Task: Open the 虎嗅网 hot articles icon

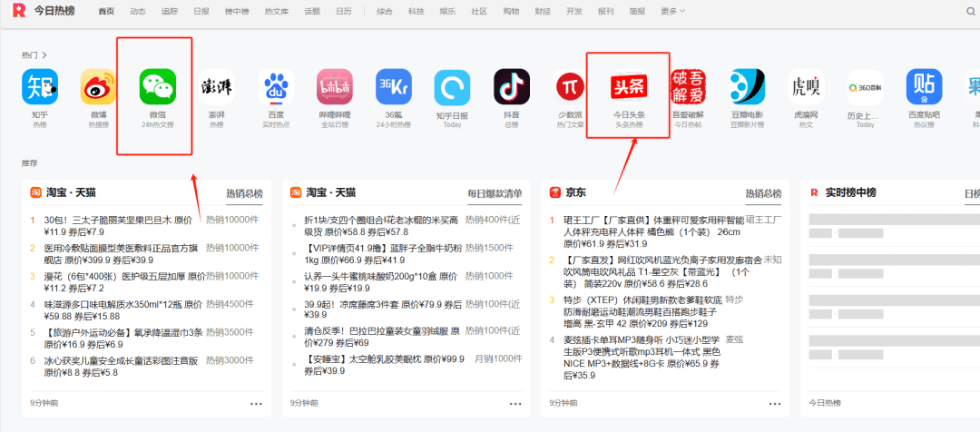Action: [x=807, y=86]
